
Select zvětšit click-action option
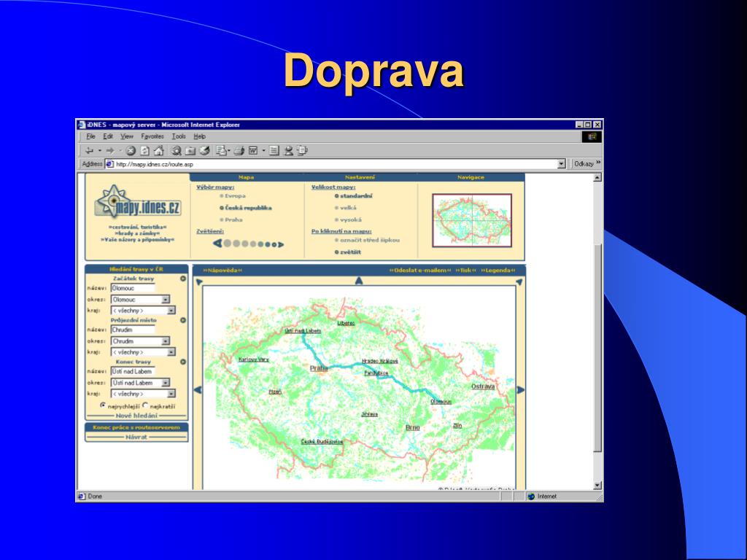click(348, 252)
